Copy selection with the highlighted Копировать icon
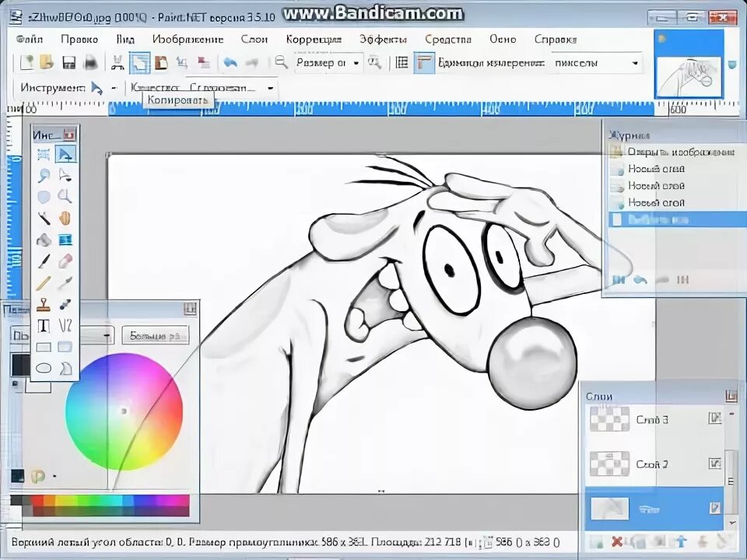 [139, 63]
